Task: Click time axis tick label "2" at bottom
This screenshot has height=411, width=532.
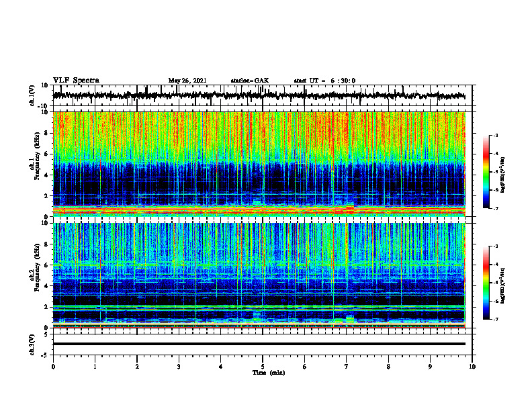Action: pos(137,367)
